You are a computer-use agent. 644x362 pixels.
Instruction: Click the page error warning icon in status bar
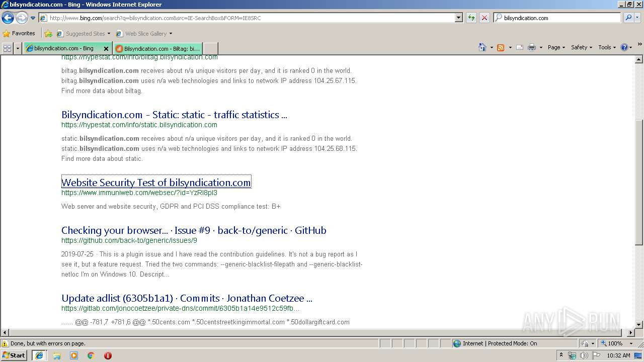point(5,343)
